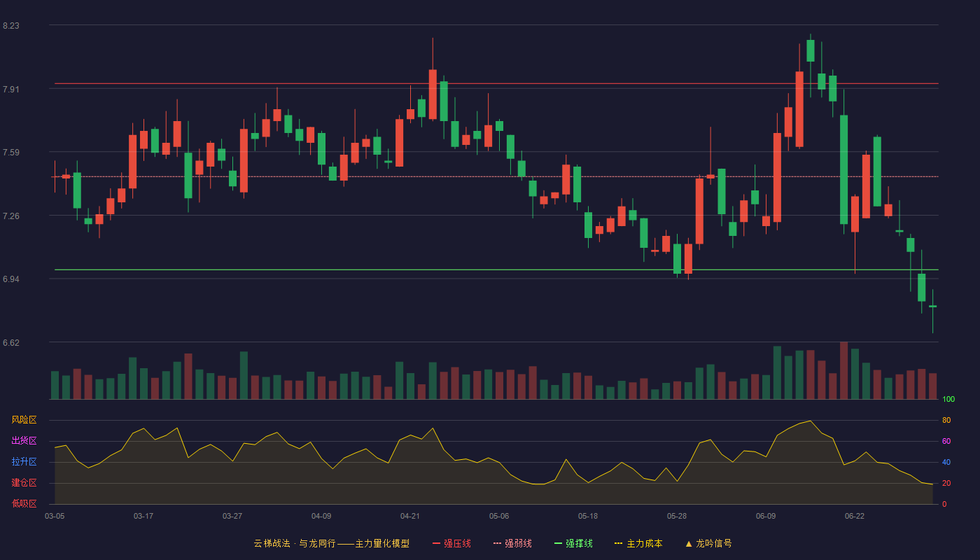Select the tallest red volume bar

[x=843, y=370]
